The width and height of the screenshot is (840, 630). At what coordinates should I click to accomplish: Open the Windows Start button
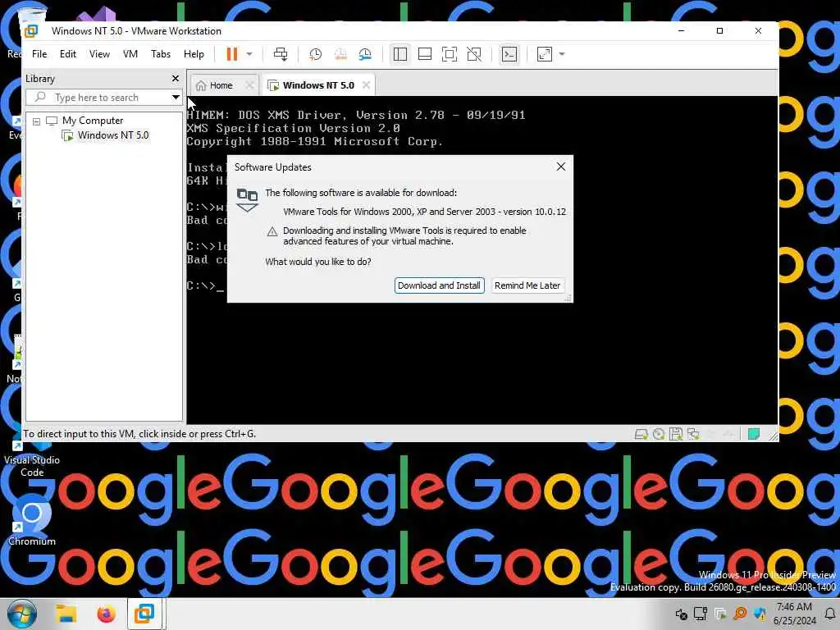pos(22,614)
